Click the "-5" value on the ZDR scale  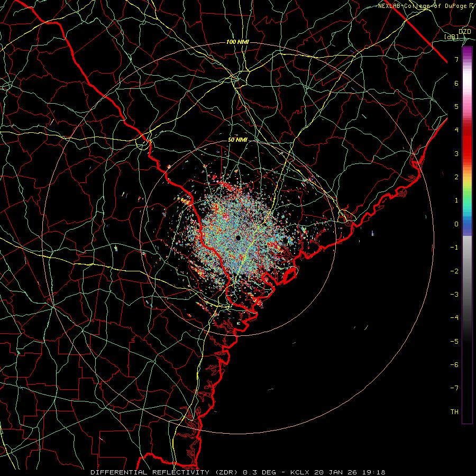pyautogui.click(x=454, y=342)
